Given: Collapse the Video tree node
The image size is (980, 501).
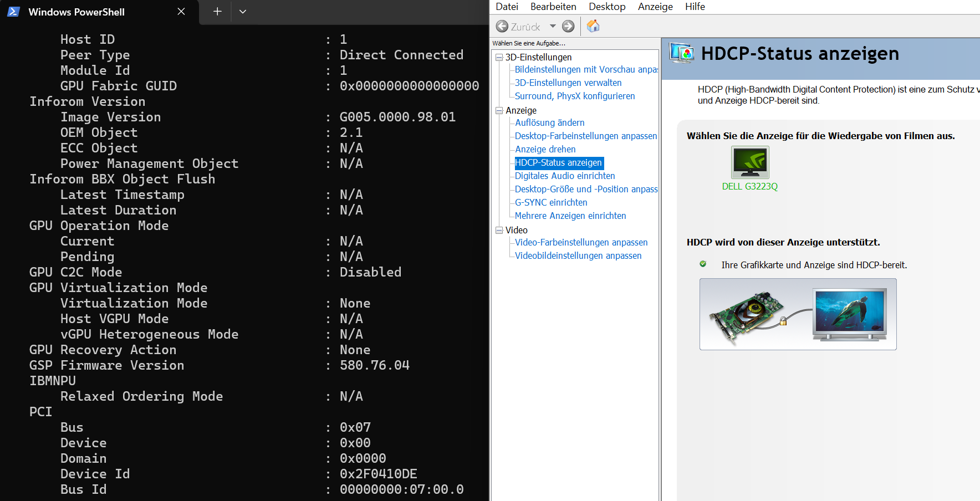Looking at the screenshot, I should [x=499, y=230].
